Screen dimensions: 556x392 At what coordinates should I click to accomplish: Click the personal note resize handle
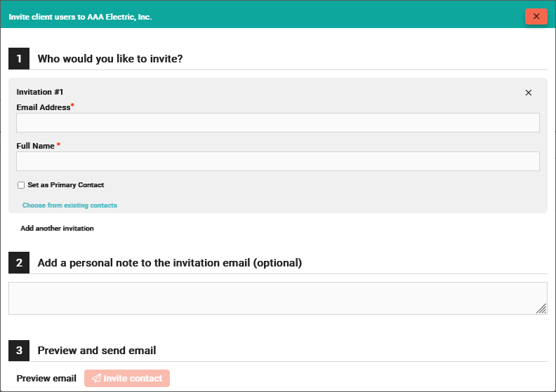tap(541, 309)
